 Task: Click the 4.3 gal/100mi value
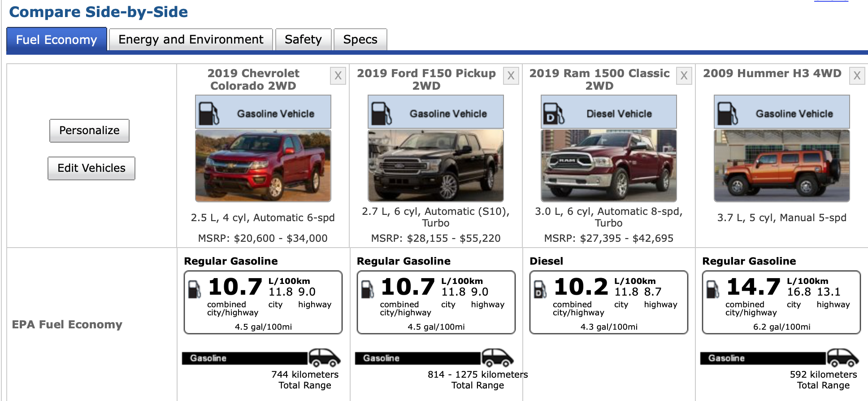[609, 327]
